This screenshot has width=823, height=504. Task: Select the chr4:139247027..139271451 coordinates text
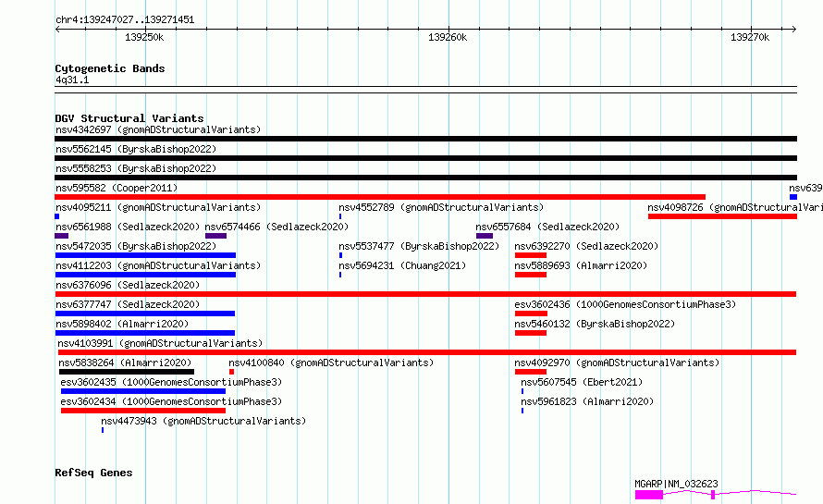click(125, 20)
